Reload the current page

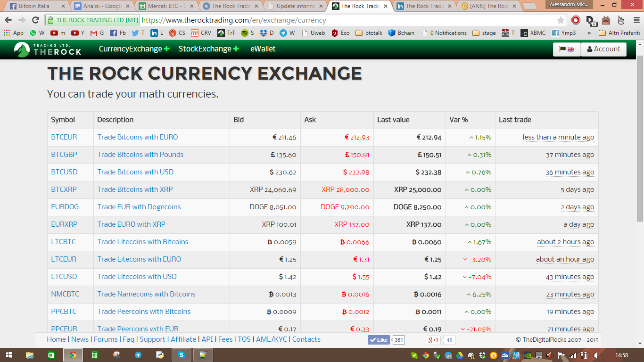tap(35, 20)
